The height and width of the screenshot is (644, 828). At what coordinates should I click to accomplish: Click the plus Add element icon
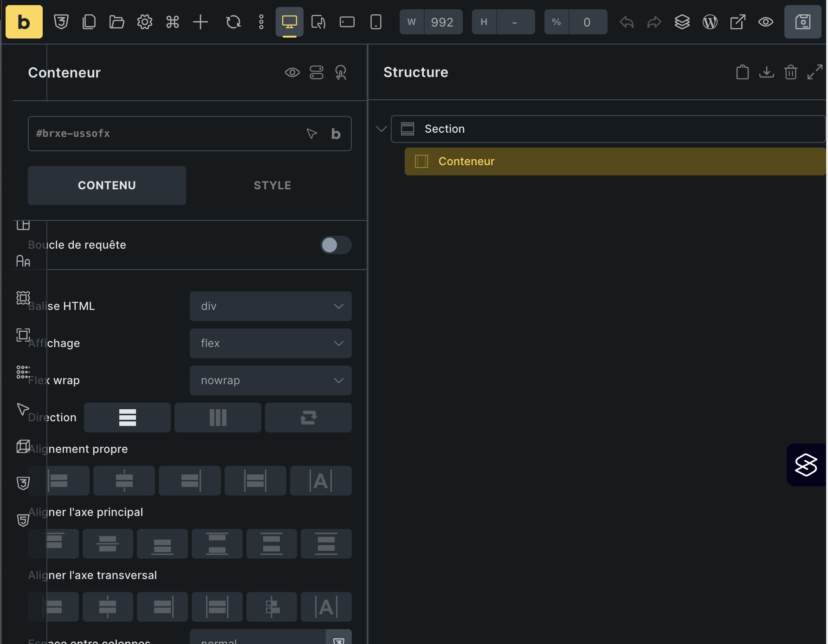pos(200,22)
